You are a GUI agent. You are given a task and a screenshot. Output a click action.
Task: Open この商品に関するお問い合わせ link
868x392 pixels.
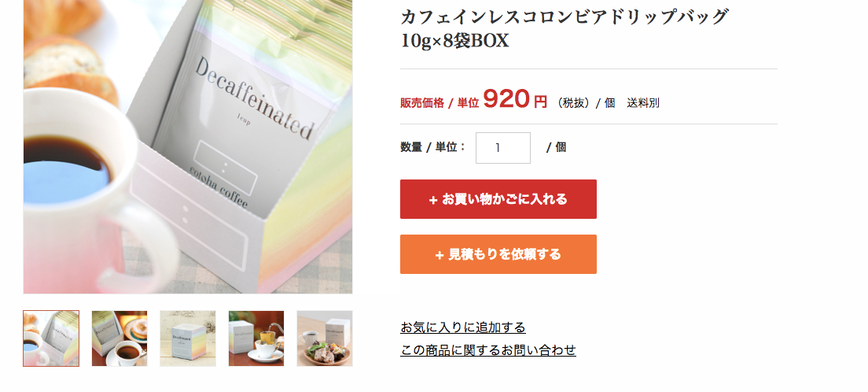coord(488,350)
